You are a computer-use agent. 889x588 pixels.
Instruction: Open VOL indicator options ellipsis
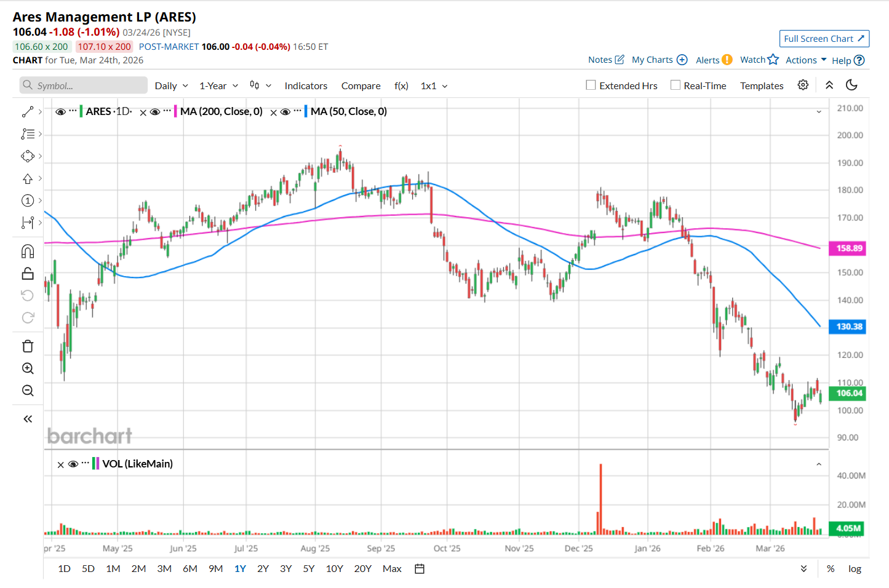[x=86, y=463]
